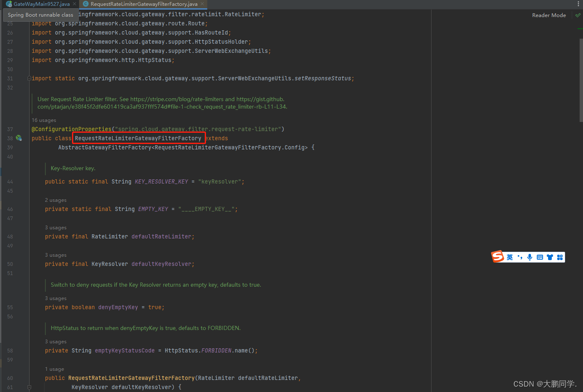Screen dimensions: 583x392
Task: Toggle Chinese/English mode via the 英 button
Action: tap(510, 257)
